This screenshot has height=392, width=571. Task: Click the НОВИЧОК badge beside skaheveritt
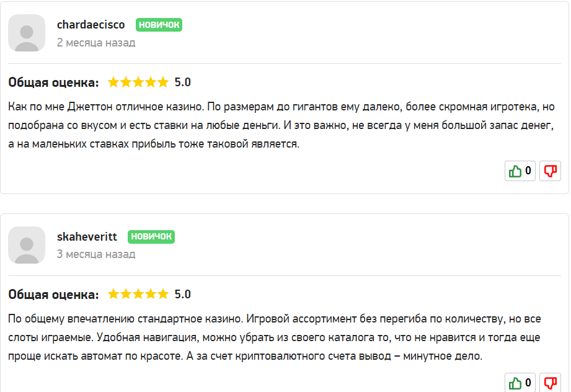[151, 237]
